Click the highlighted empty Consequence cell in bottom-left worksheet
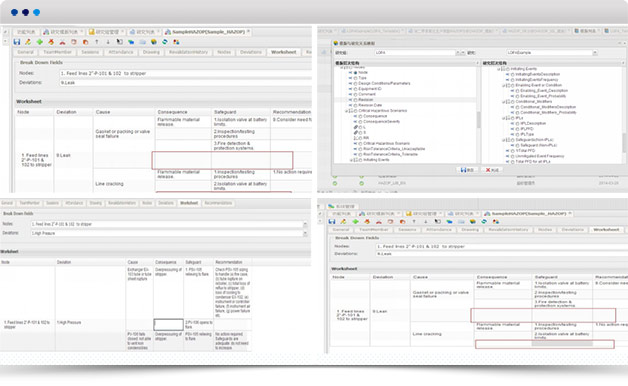The image size is (628, 386). pyautogui.click(x=169, y=324)
